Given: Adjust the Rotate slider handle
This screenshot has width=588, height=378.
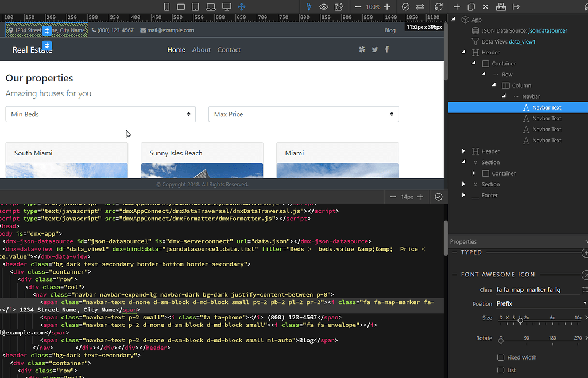Looking at the screenshot, I should coord(501,341).
